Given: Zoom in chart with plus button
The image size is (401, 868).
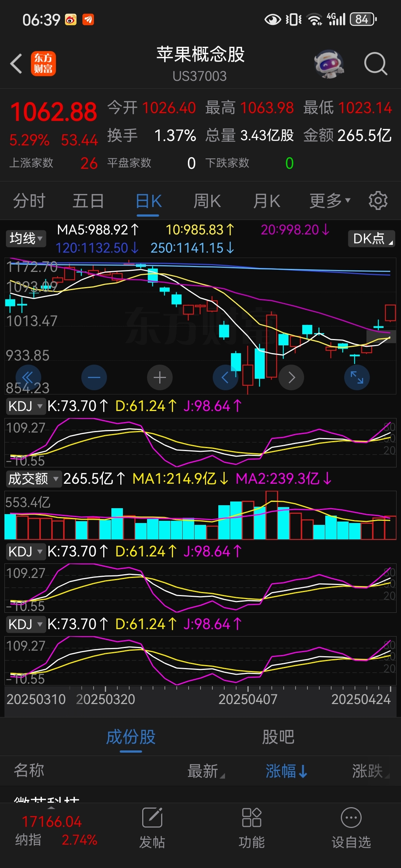Looking at the screenshot, I should click(160, 378).
